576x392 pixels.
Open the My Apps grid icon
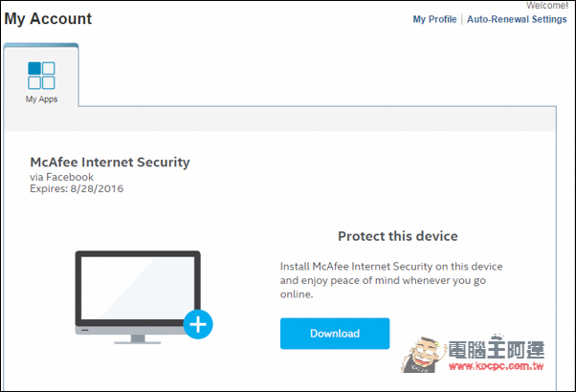pos(41,76)
